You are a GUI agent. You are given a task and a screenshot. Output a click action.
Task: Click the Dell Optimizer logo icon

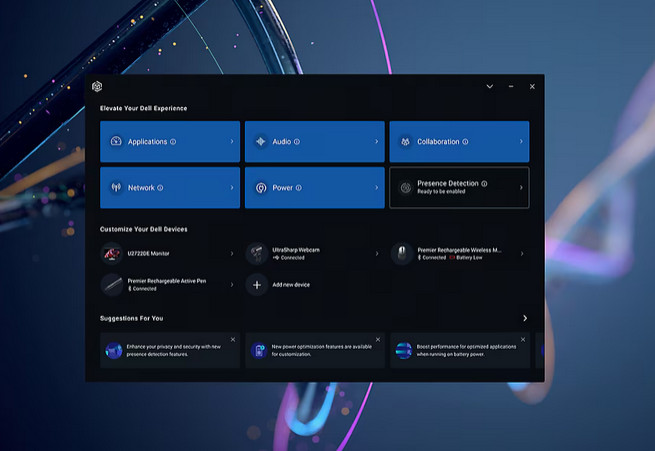coord(97,86)
